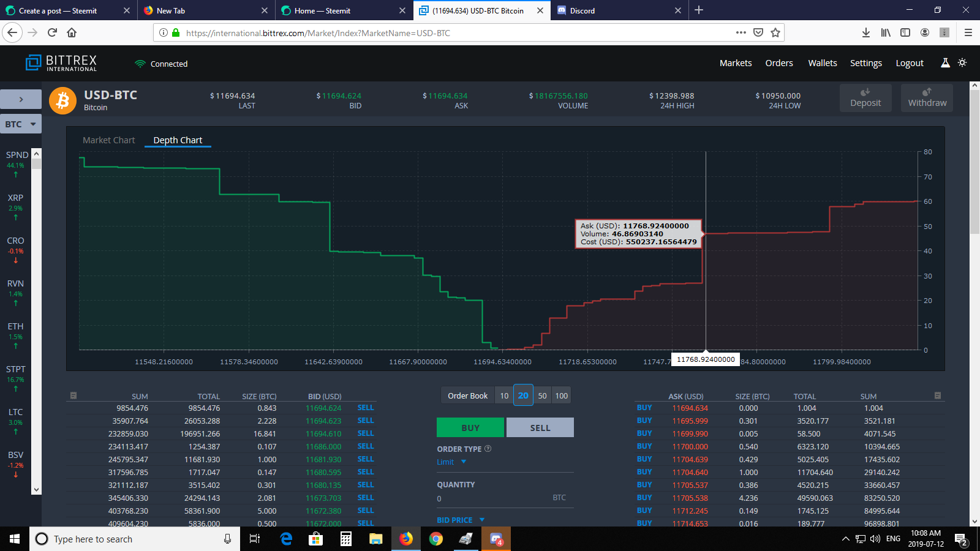Click the asks table menu icon
Image resolution: width=980 pixels, height=551 pixels.
click(937, 395)
